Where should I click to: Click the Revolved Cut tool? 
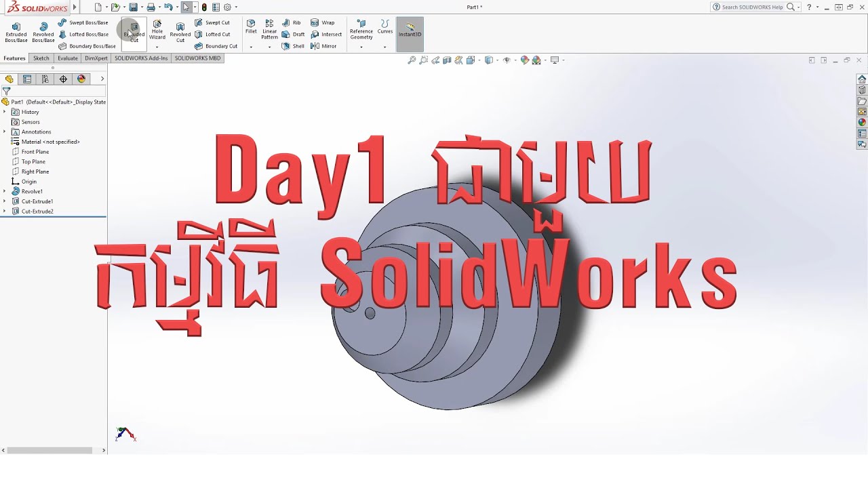[180, 32]
